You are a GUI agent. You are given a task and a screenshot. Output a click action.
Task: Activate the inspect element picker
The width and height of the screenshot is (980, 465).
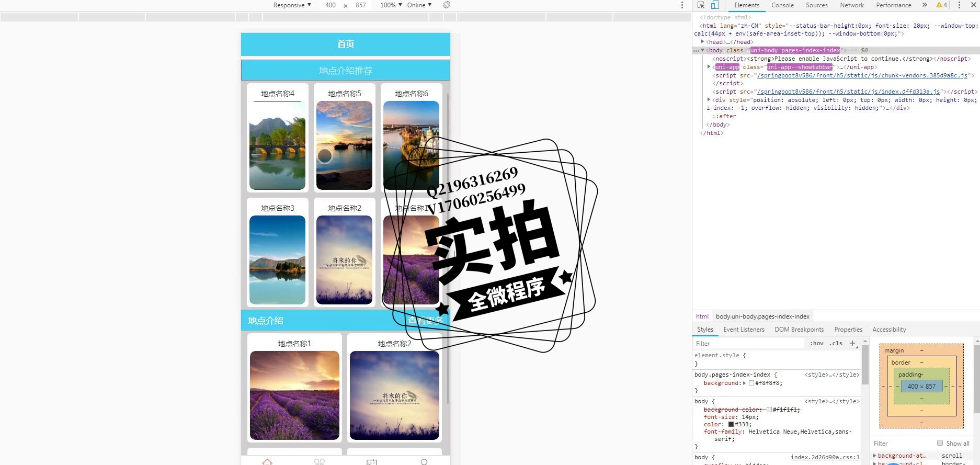point(701,5)
